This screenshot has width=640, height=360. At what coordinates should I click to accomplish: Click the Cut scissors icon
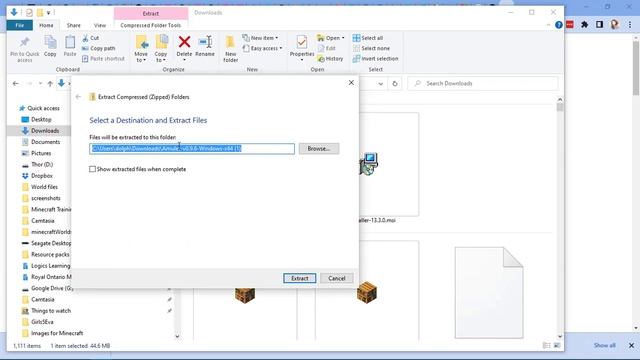pyautogui.click(x=85, y=38)
